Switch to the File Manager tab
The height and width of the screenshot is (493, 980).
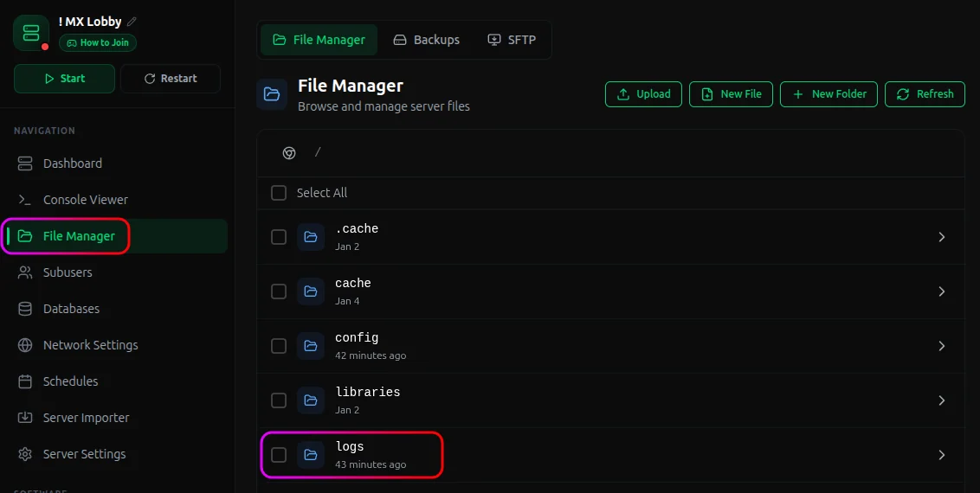pyautogui.click(x=319, y=40)
